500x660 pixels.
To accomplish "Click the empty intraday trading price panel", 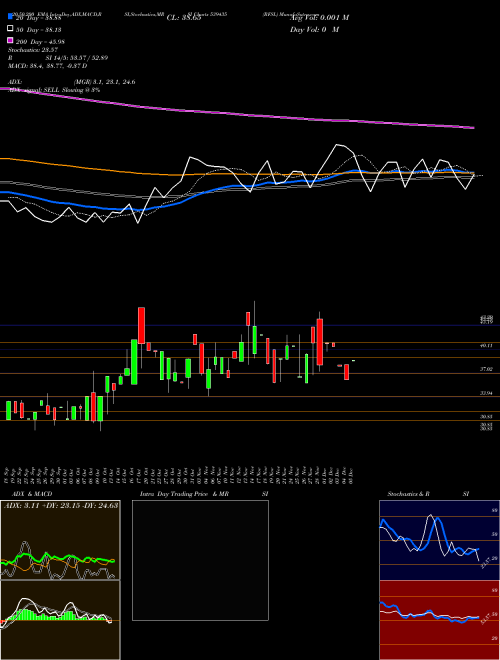I will point(200,560).
